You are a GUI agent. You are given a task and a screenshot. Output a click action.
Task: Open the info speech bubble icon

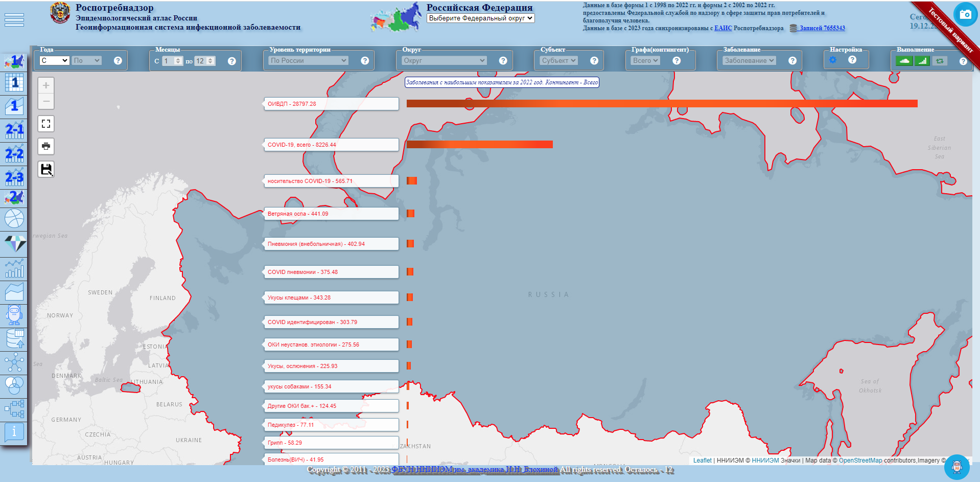point(14,432)
